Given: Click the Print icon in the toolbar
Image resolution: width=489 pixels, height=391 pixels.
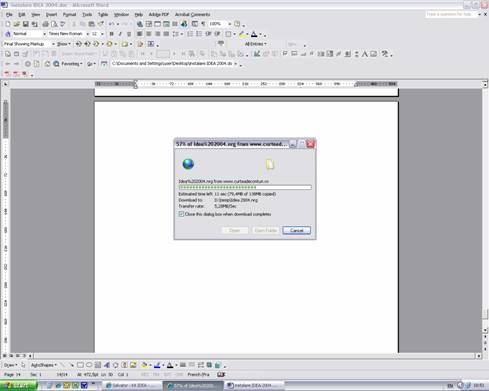Looking at the screenshot, I should tap(45, 24).
